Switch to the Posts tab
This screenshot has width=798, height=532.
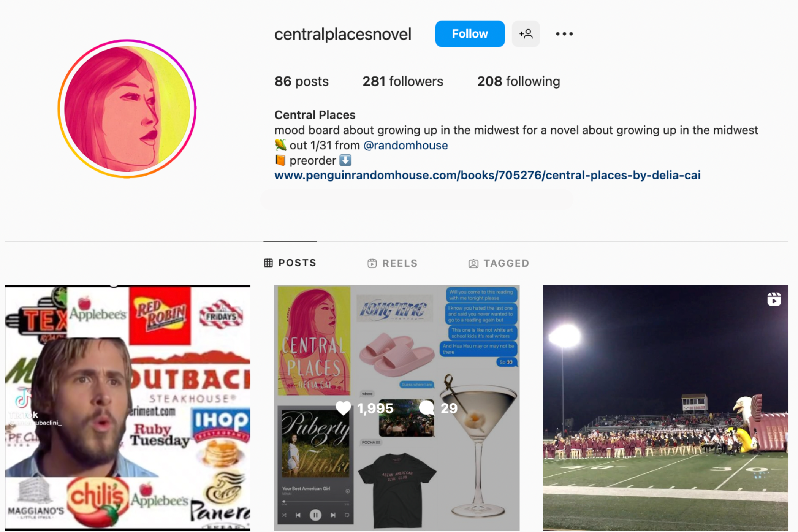[x=290, y=263]
